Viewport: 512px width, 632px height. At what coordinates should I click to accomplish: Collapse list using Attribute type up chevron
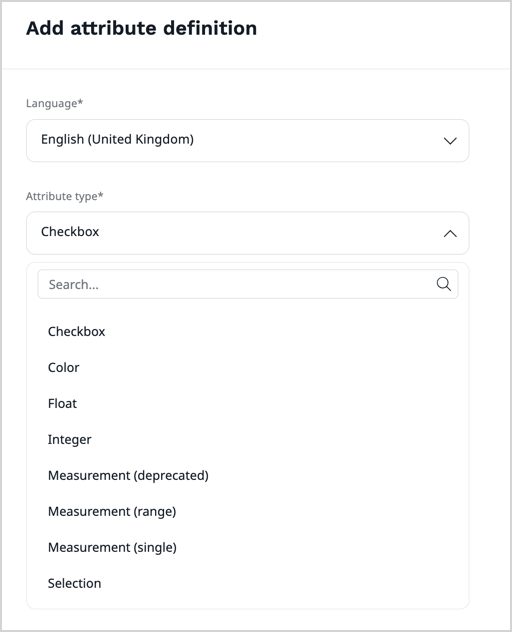point(450,233)
